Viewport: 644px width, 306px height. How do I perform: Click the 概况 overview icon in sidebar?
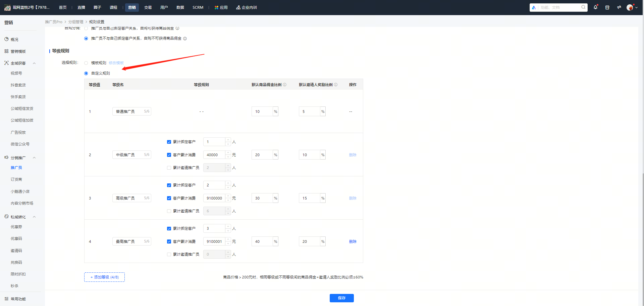pos(6,39)
